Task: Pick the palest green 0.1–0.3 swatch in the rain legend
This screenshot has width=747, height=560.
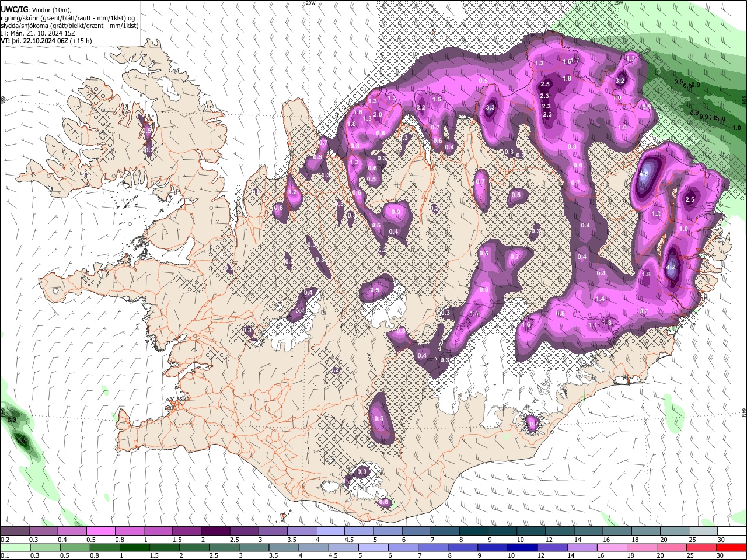Action: tap(15, 548)
